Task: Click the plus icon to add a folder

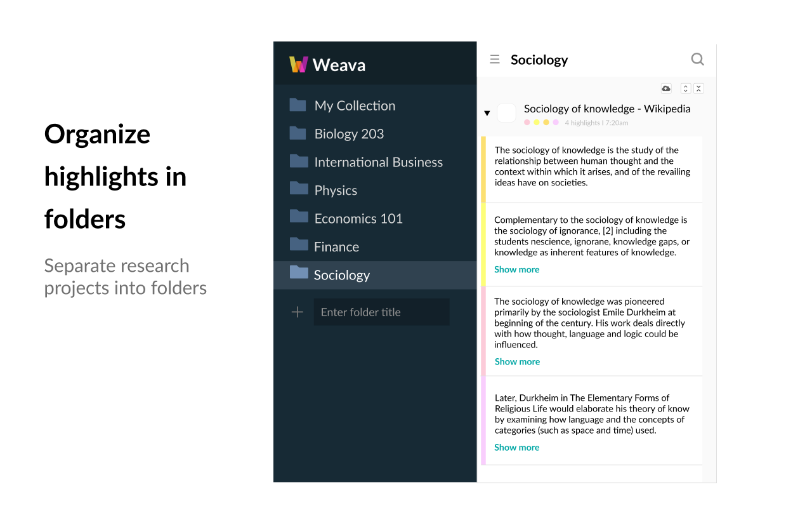Action: coord(297,312)
